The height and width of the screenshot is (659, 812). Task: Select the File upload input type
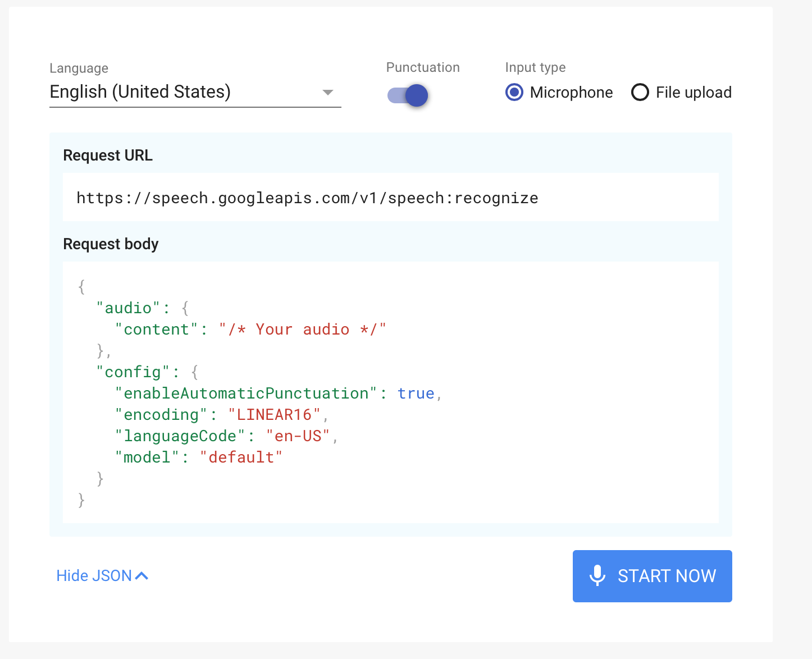point(681,92)
